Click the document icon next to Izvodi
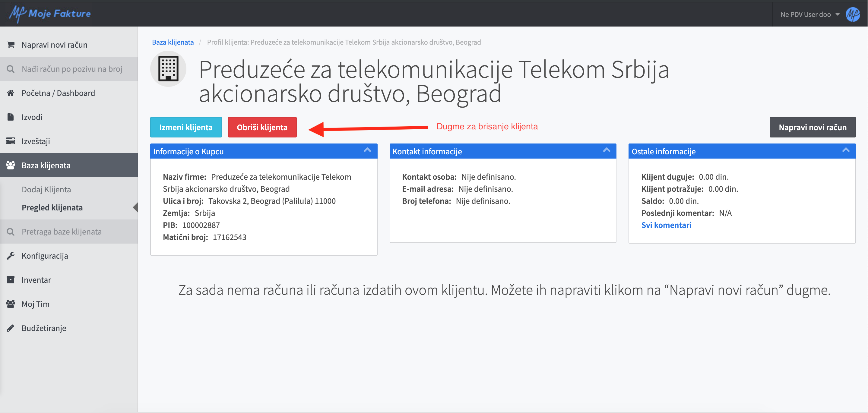This screenshot has width=868, height=413. point(11,117)
